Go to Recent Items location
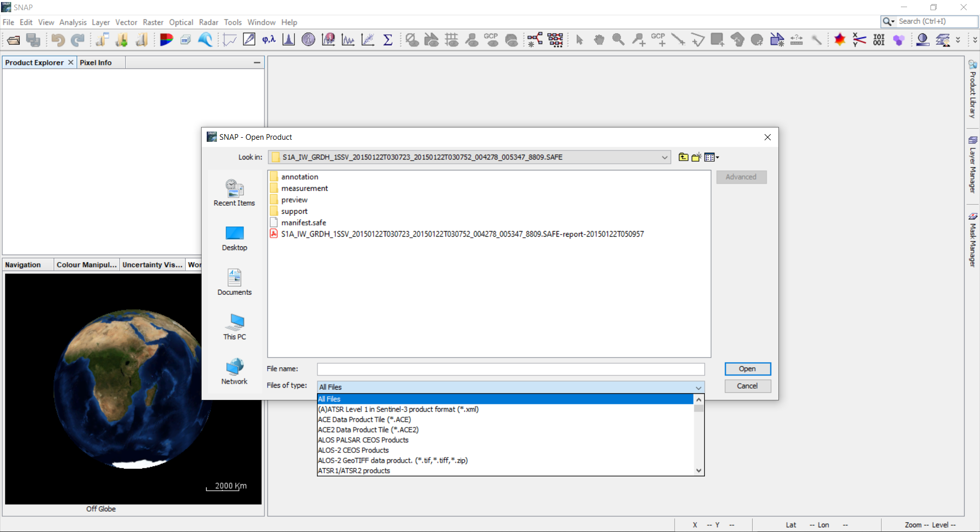The width and height of the screenshot is (980, 532). point(234,193)
